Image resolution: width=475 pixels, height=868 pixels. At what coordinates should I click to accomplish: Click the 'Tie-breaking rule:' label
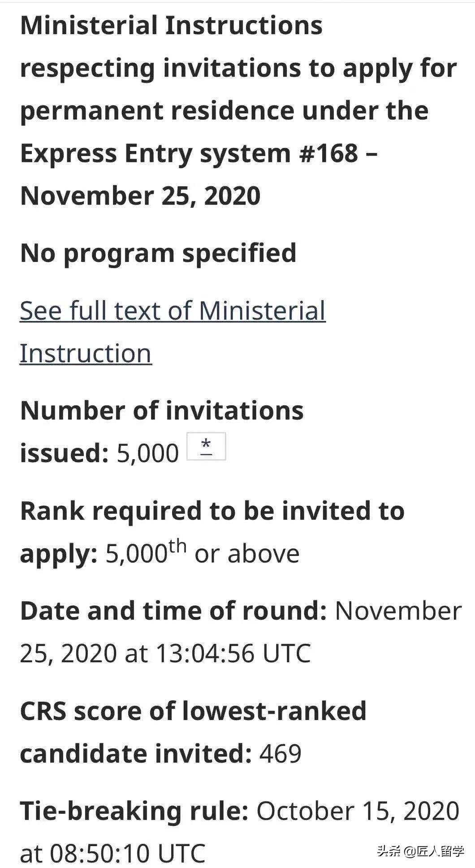click(x=134, y=811)
